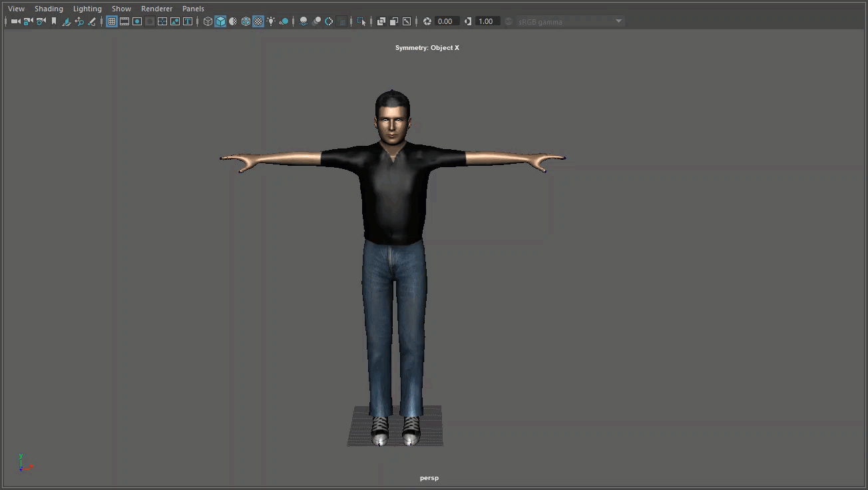
Task: Click the X-Ray Joints icon
Action: [x=407, y=21]
